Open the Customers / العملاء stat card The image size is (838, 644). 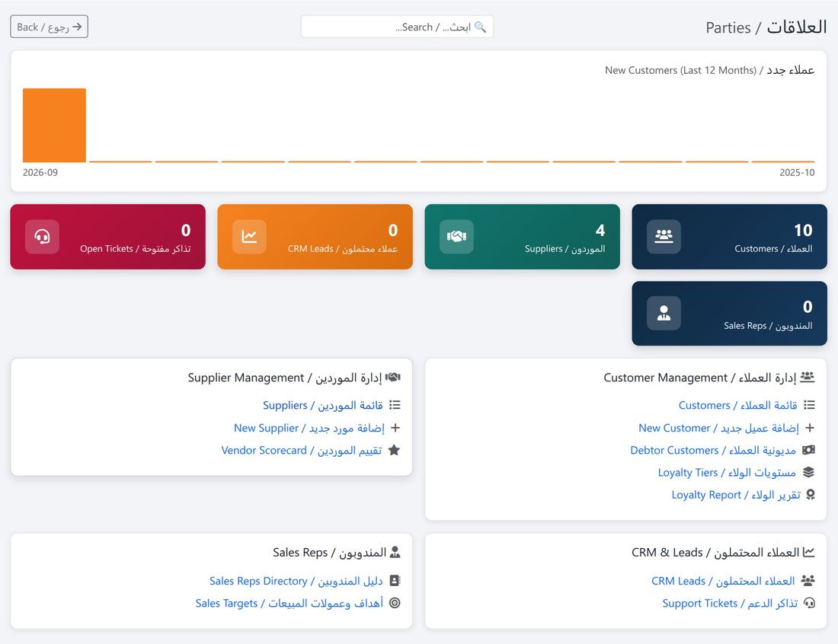tap(729, 237)
